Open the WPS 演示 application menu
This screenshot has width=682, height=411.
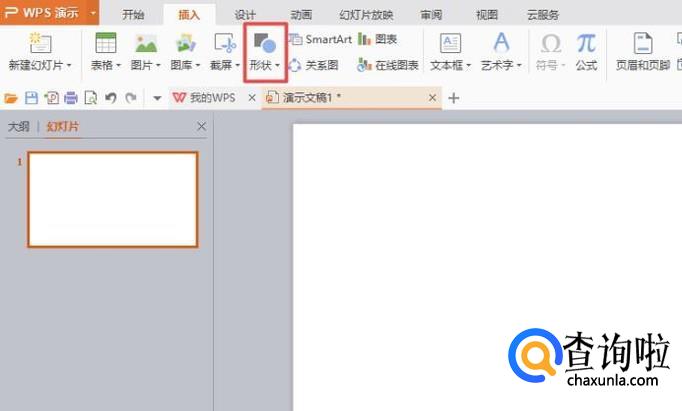[49, 12]
